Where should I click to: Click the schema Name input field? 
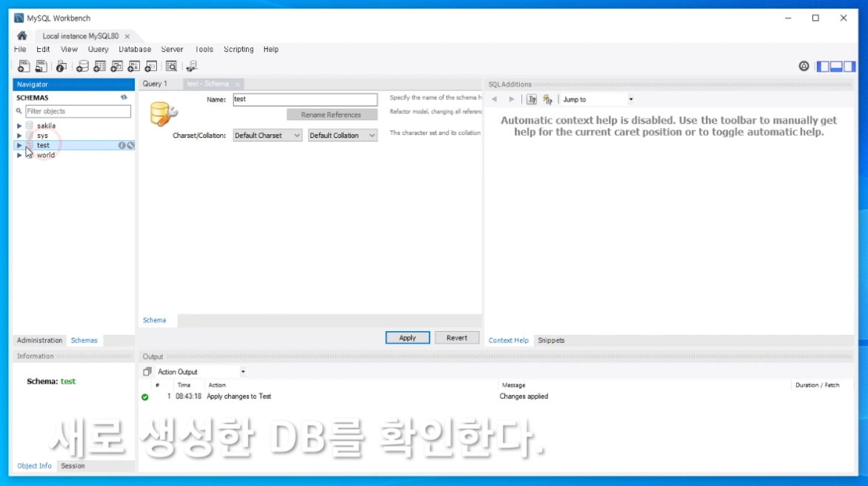pyautogui.click(x=305, y=99)
